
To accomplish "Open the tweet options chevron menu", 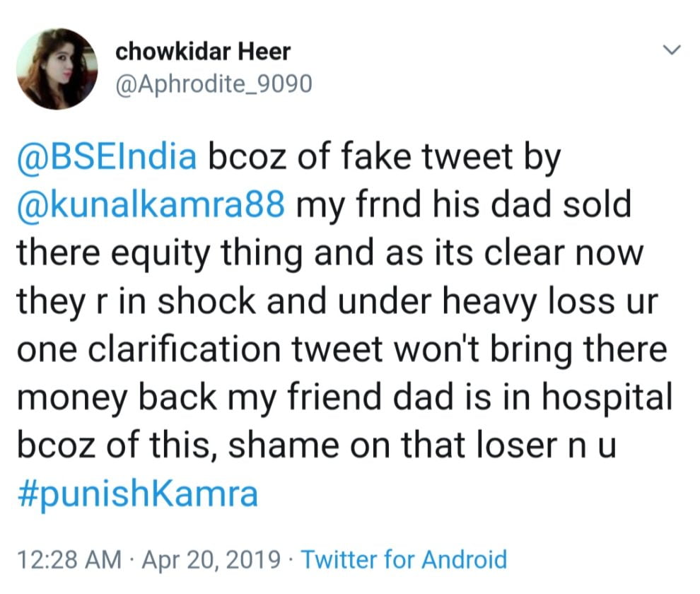I will [671, 50].
